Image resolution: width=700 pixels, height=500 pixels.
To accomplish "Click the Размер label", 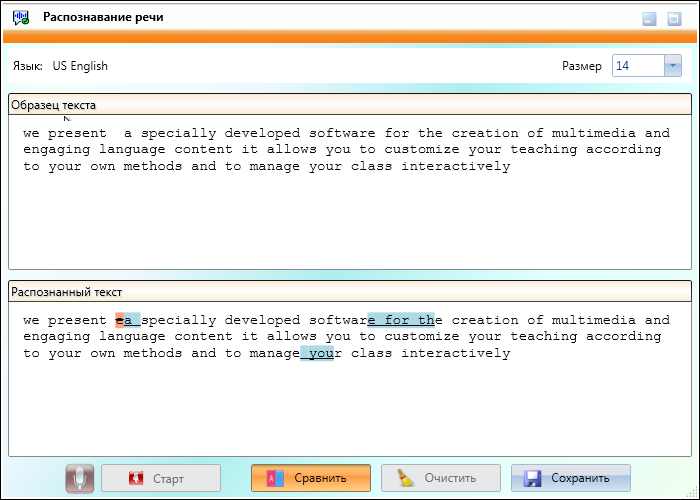I will pos(582,66).
